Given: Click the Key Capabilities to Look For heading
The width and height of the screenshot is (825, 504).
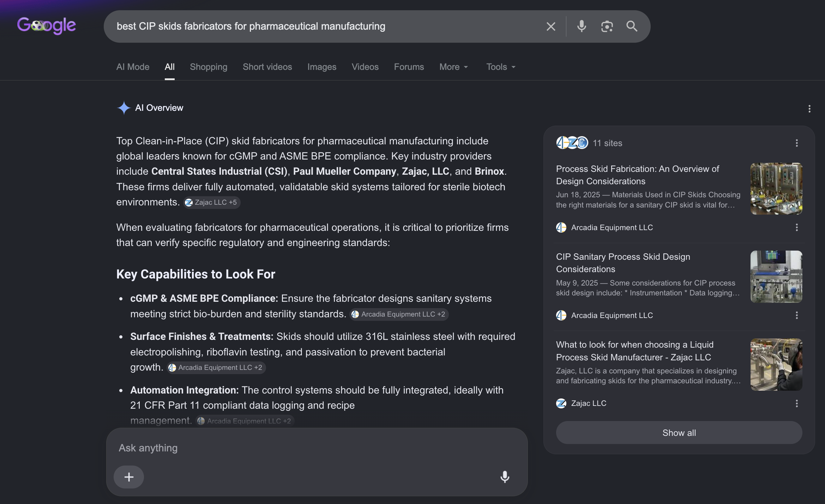Looking at the screenshot, I should 196,274.
